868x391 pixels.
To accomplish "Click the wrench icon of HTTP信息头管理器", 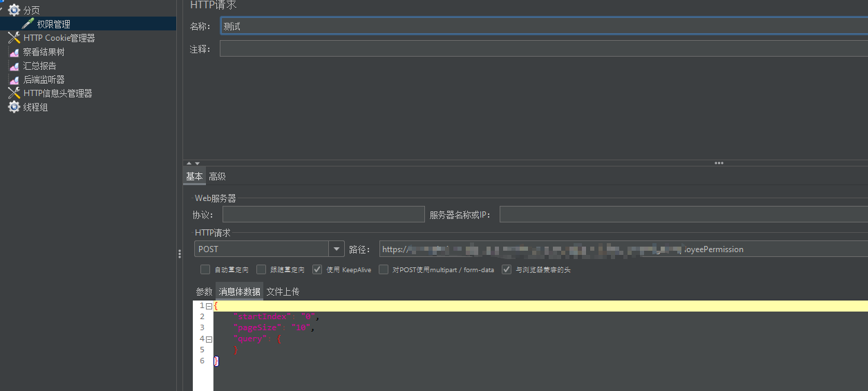I will (14, 93).
